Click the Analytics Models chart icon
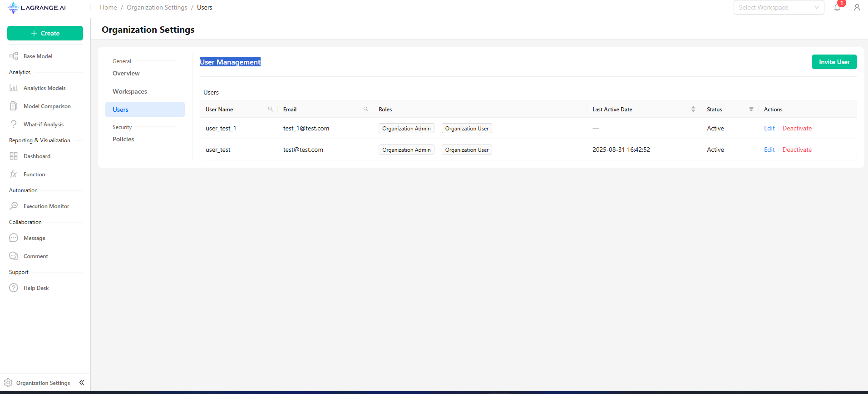 [14, 88]
